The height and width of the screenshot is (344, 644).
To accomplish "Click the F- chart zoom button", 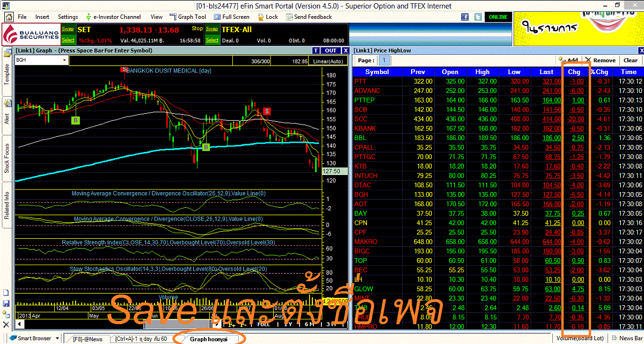I will coord(244,324).
